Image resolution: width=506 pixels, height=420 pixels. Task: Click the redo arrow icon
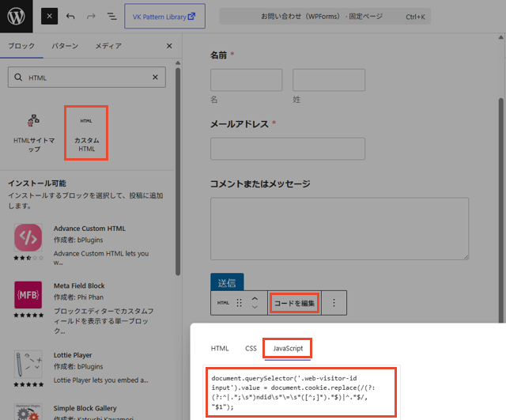coord(91,16)
